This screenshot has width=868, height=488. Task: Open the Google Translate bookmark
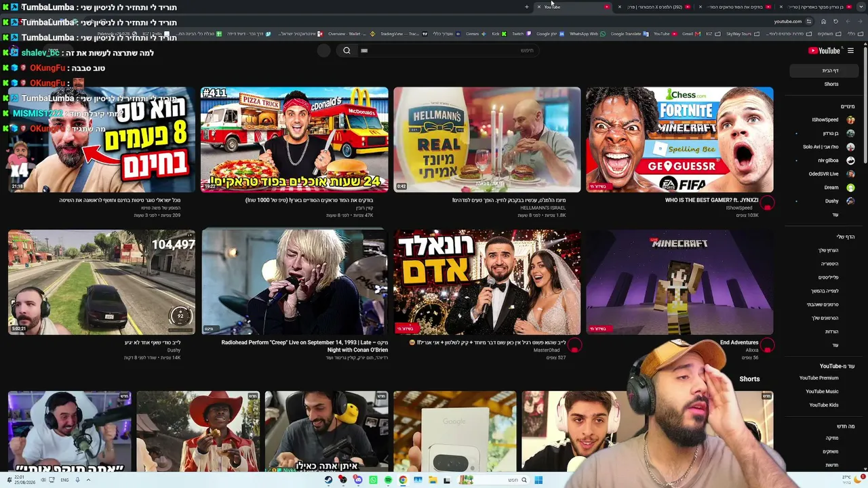pos(629,34)
